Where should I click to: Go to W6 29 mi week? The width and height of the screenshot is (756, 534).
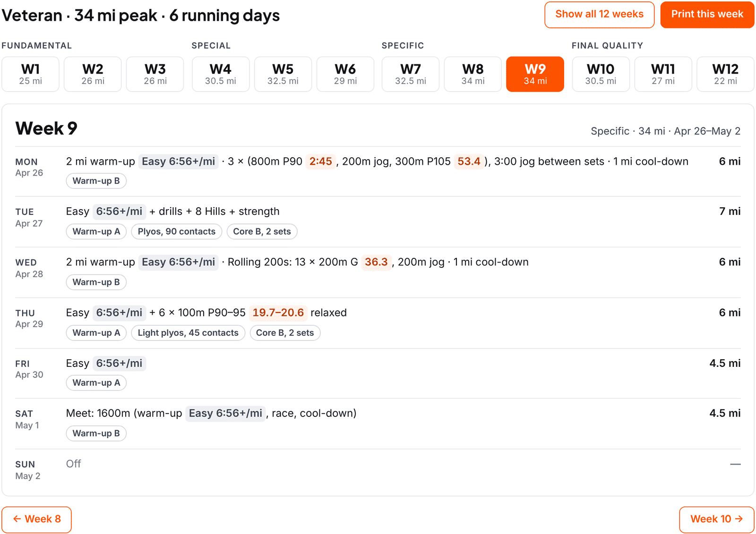[x=345, y=74]
